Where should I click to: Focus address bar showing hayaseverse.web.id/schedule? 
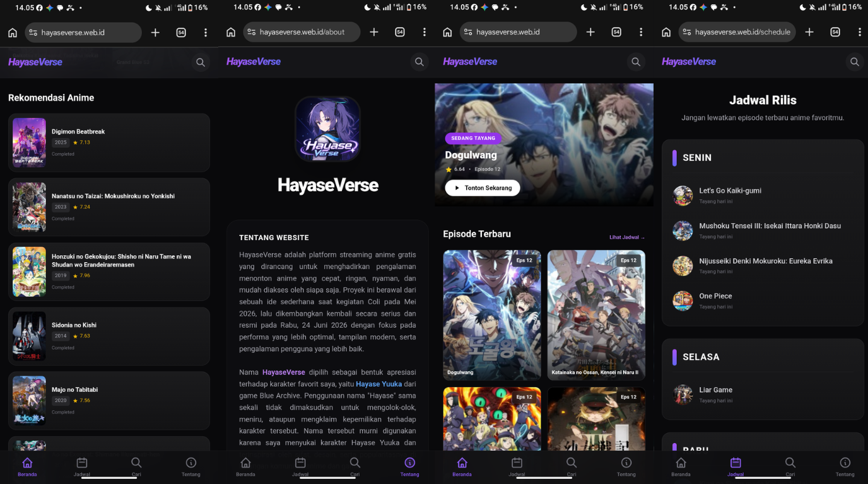click(737, 32)
